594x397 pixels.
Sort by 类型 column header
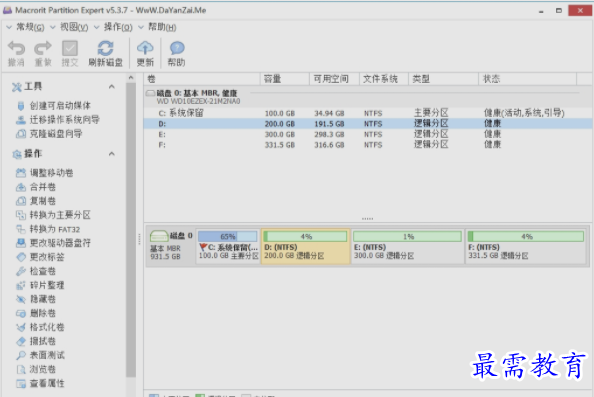coord(444,79)
